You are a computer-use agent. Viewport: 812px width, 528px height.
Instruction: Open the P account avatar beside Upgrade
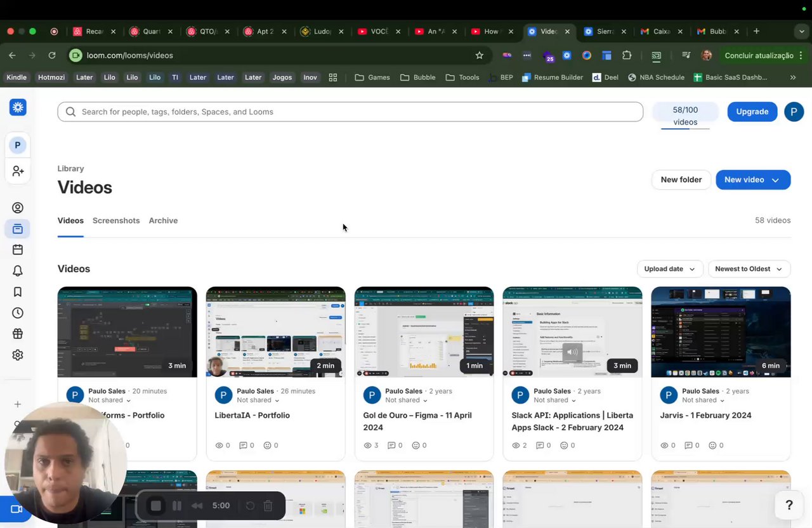coord(794,112)
